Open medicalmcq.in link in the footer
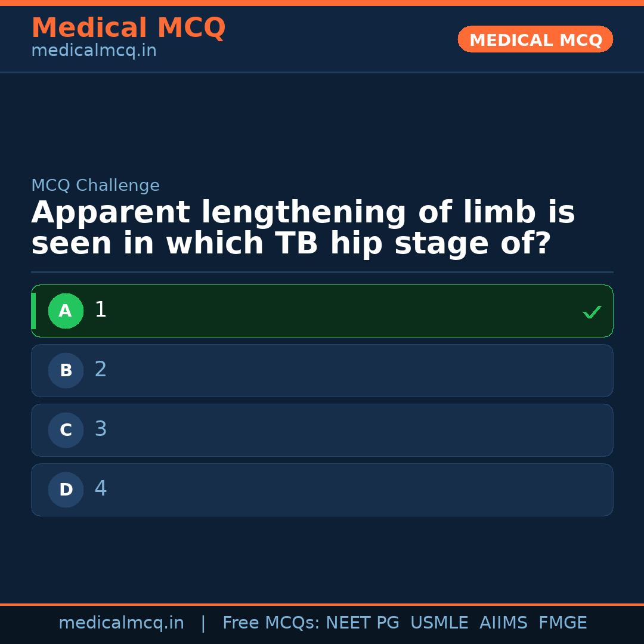Screen dimensions: 644x644 121,623
